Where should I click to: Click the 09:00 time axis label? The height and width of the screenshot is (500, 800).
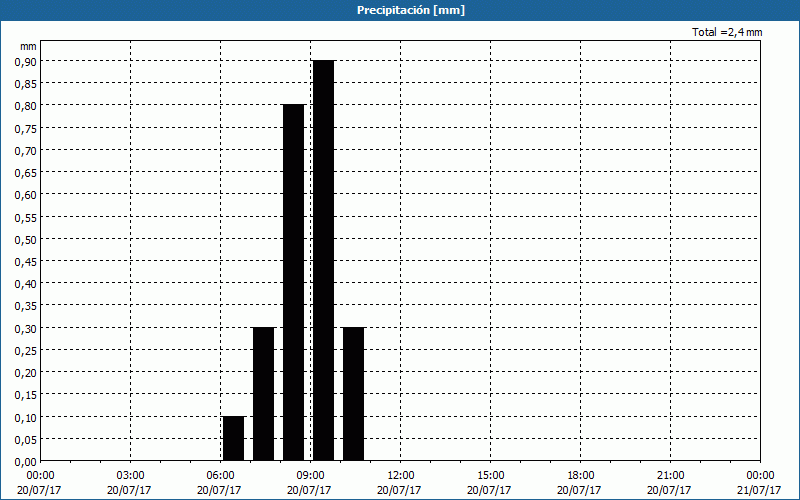coord(311,476)
